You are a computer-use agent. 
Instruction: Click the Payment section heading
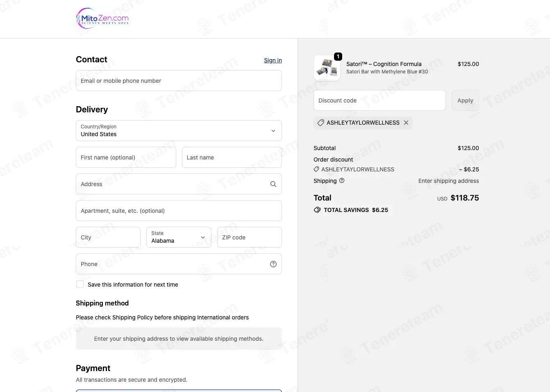pyautogui.click(x=93, y=368)
